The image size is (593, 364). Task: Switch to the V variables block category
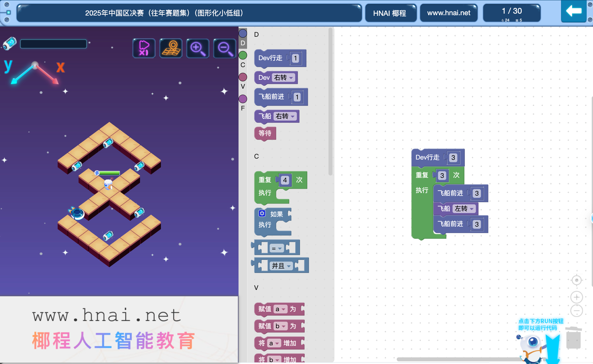(243, 77)
